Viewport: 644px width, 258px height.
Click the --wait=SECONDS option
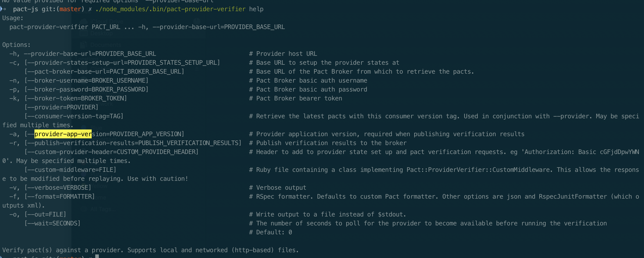tap(52, 223)
